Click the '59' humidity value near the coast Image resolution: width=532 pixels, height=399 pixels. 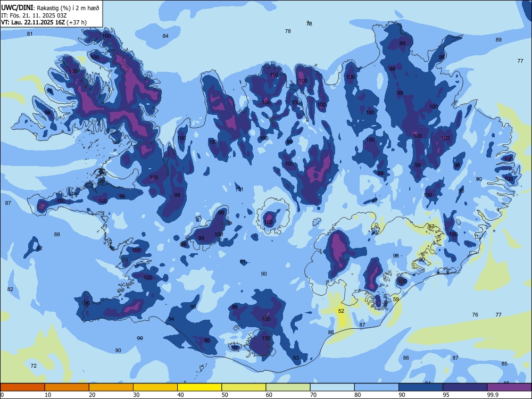tap(396, 299)
